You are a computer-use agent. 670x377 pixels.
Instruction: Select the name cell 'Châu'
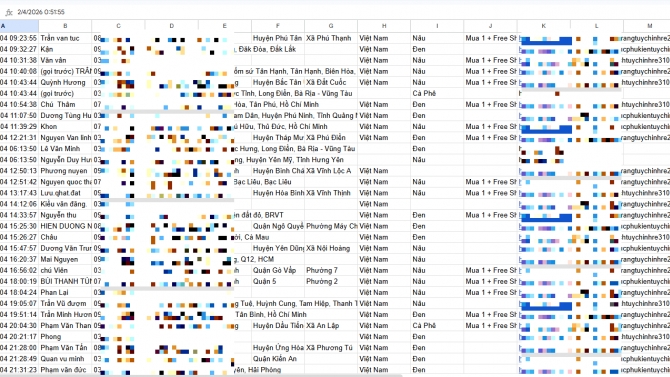[x=65, y=237]
